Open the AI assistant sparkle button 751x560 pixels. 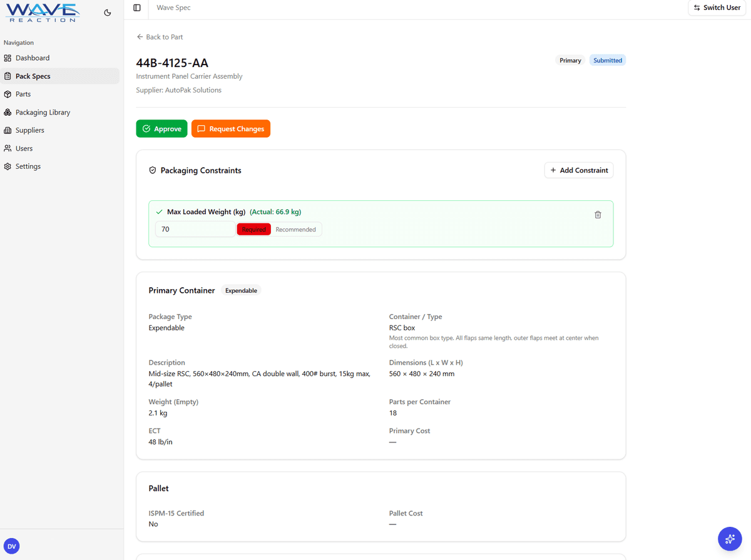[x=730, y=539]
